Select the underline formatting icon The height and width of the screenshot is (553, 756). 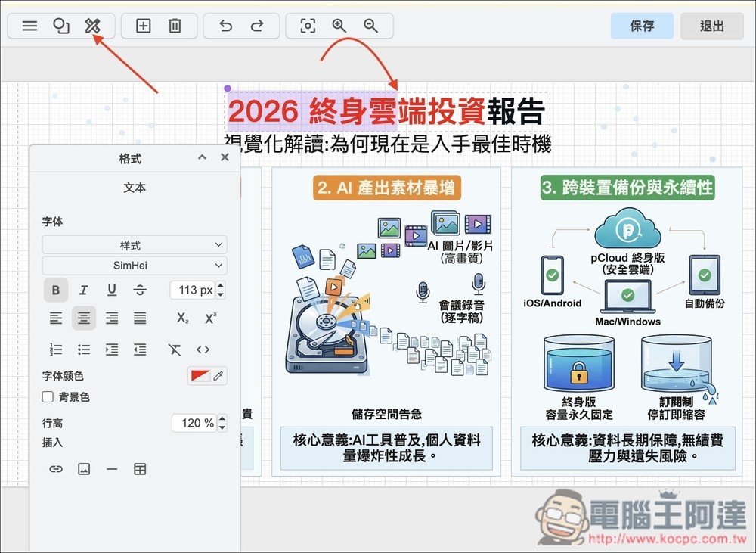112,290
